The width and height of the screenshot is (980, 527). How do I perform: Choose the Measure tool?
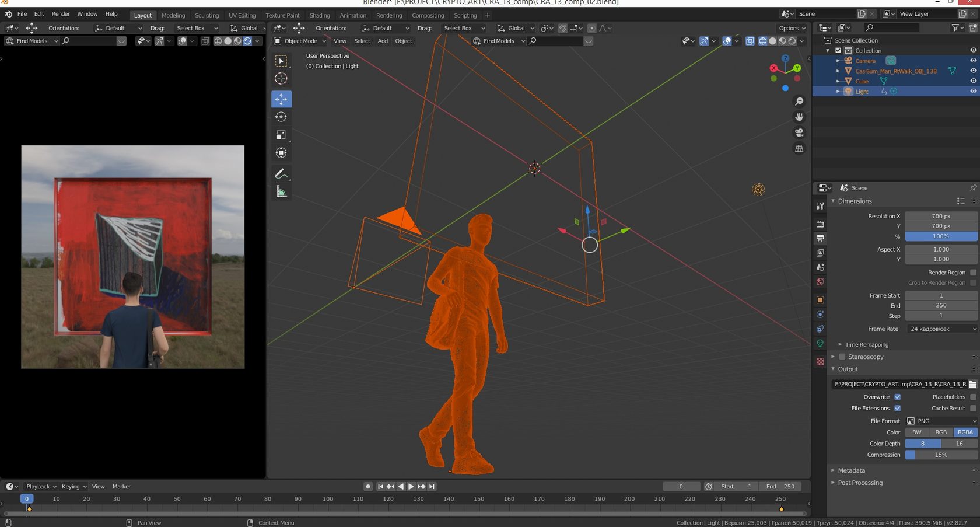click(281, 192)
